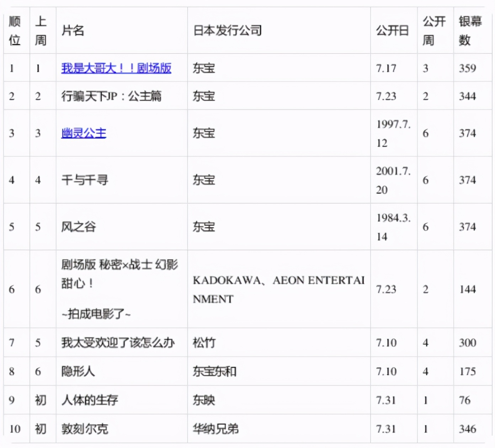Click the 顺位 column header

pos(15,31)
